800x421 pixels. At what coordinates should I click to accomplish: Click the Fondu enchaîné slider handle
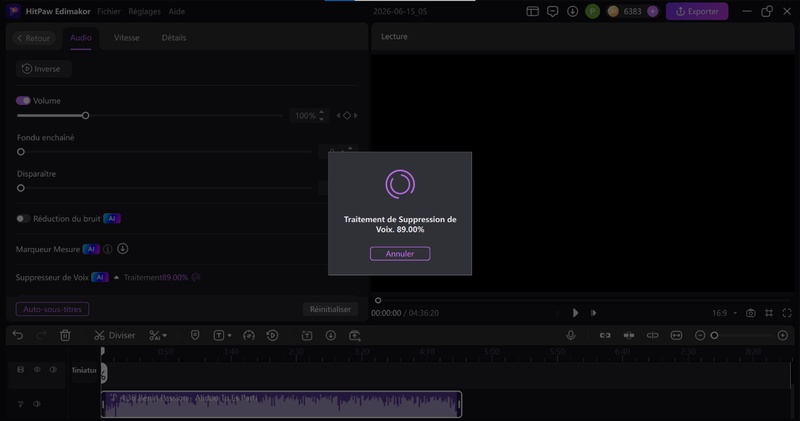click(x=21, y=152)
